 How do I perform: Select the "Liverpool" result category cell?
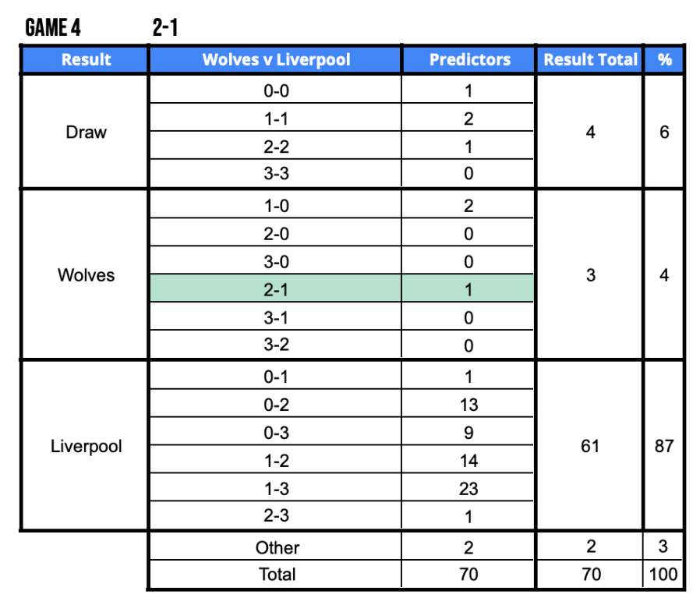(x=86, y=448)
